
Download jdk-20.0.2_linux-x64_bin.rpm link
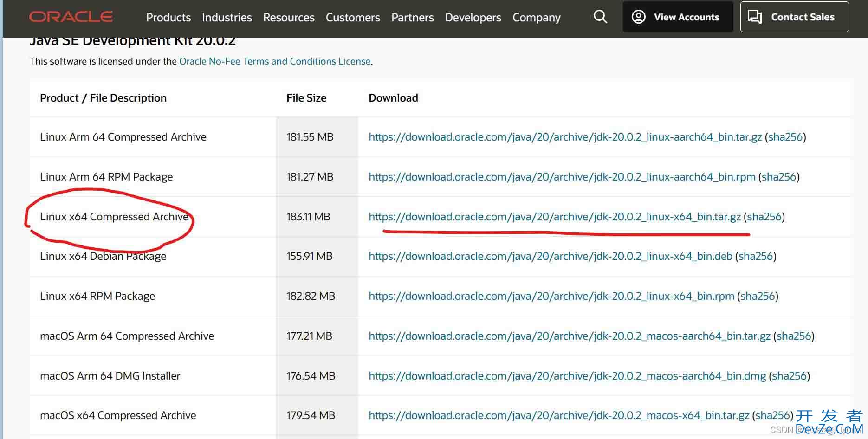(551, 296)
